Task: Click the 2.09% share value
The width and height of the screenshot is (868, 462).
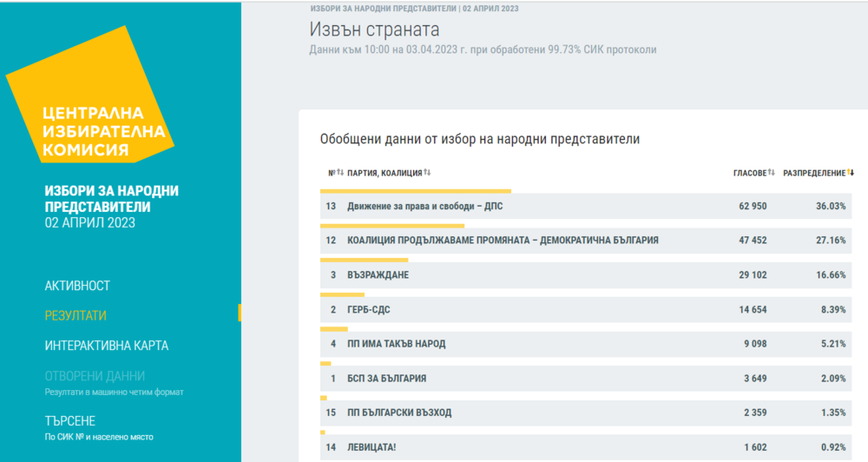Action: (833, 379)
